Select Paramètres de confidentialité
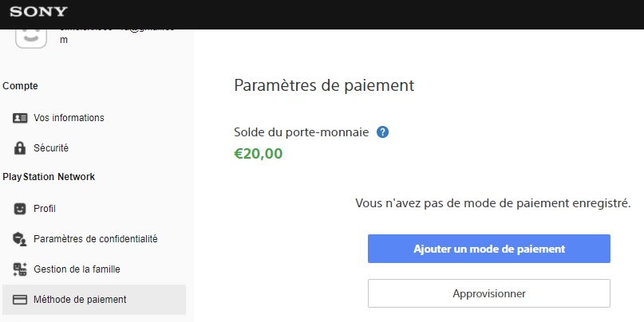The height and width of the screenshot is (322, 644). click(93, 239)
